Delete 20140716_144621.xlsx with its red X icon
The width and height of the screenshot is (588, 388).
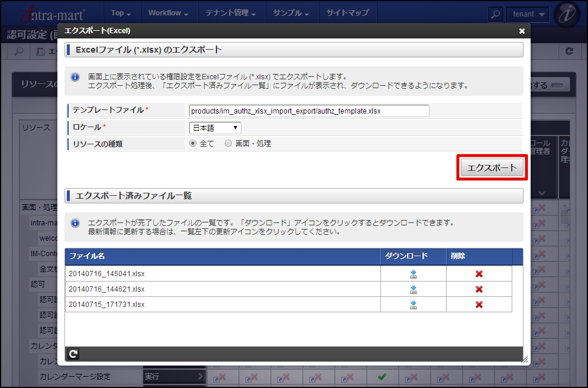[x=479, y=289]
